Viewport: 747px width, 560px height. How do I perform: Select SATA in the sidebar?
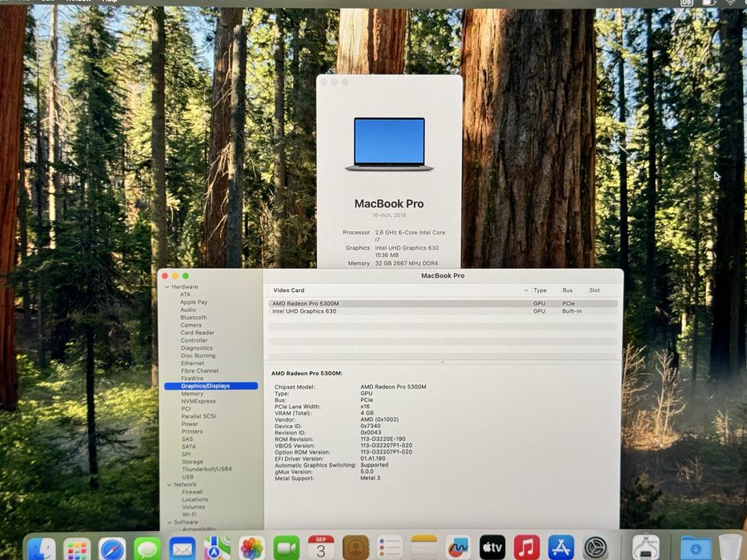click(x=189, y=446)
